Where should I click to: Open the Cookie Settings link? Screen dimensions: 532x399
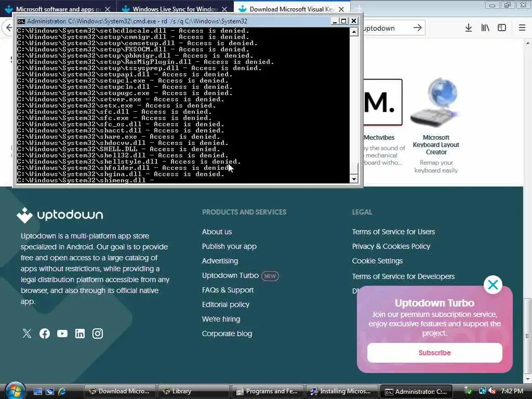coord(377,261)
